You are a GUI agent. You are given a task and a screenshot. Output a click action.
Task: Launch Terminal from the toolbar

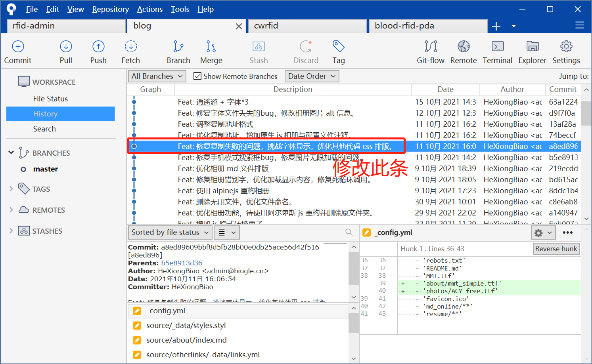pyautogui.click(x=498, y=52)
